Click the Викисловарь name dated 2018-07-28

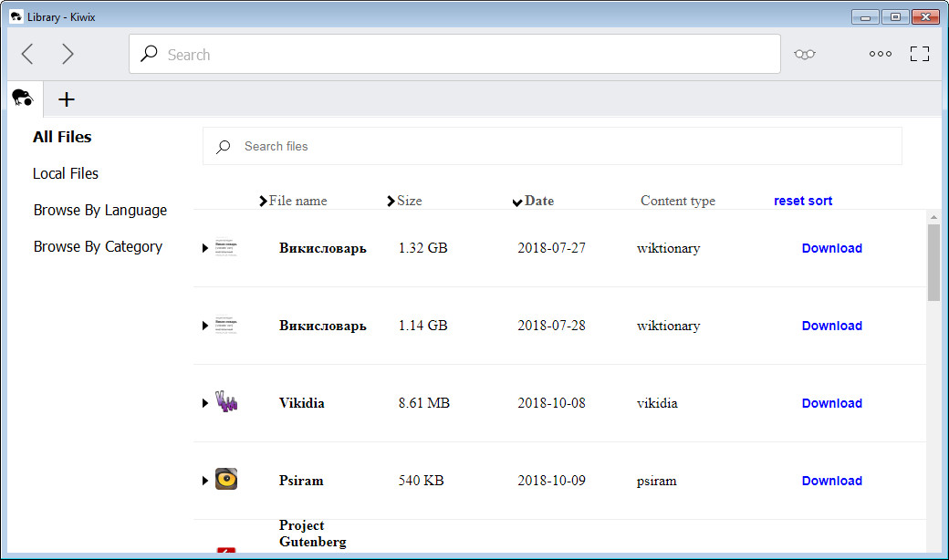click(323, 326)
